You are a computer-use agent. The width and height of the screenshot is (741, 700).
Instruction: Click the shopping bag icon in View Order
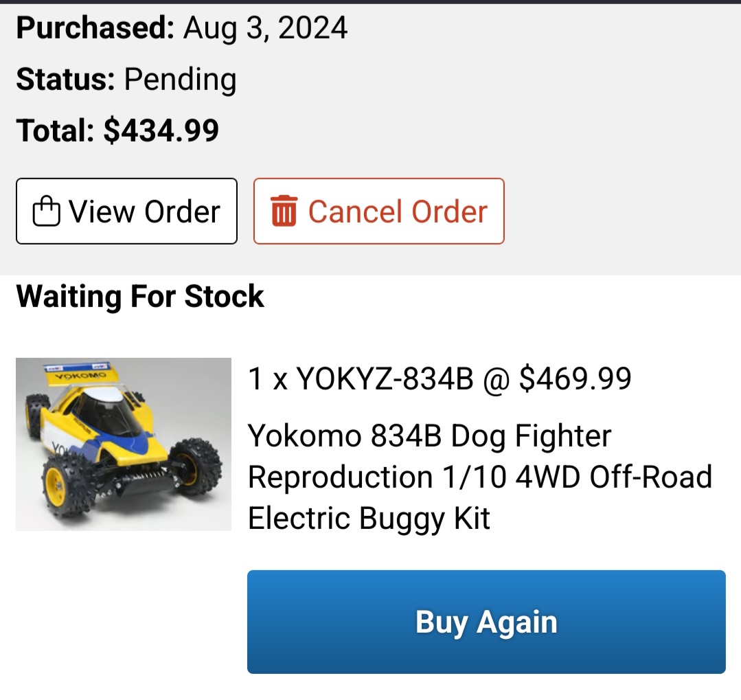[46, 211]
